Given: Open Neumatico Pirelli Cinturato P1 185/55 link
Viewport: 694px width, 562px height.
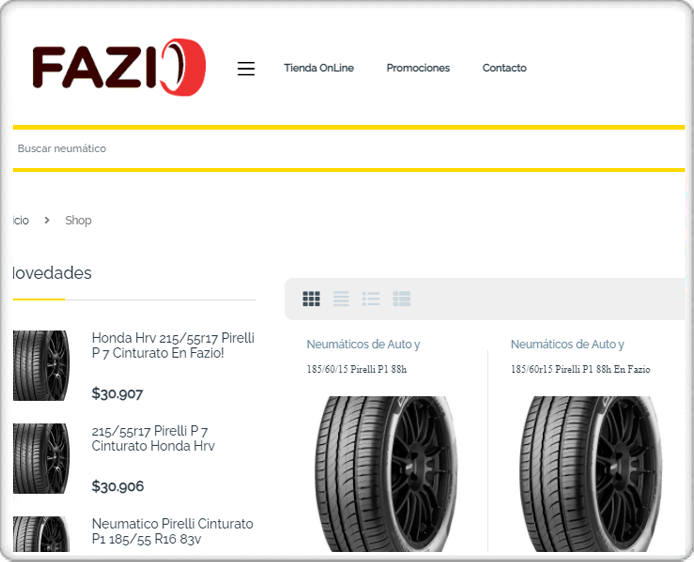Looking at the screenshot, I should pos(172,531).
